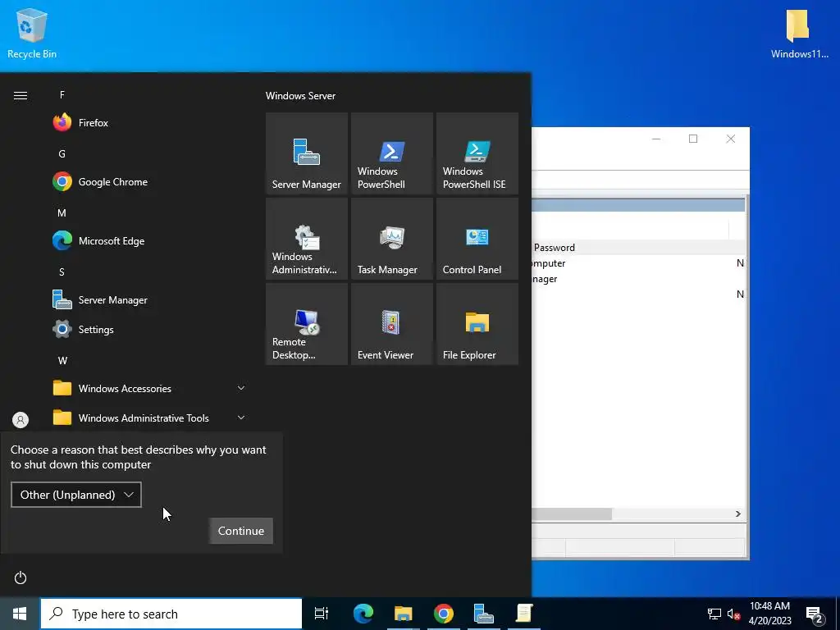Click the Windows Start button
Image resolution: width=840 pixels, height=630 pixels.
tap(20, 614)
